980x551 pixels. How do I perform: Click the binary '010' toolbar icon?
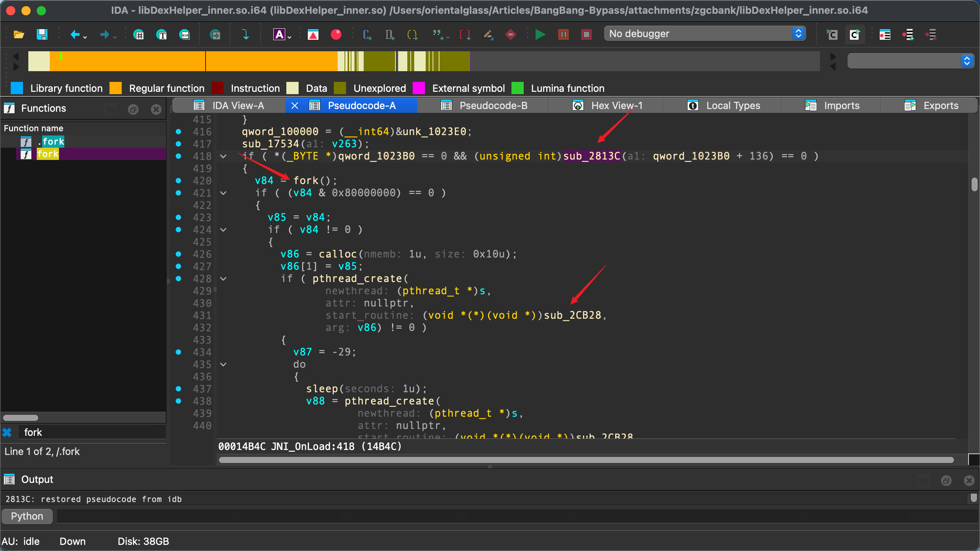tap(185, 35)
